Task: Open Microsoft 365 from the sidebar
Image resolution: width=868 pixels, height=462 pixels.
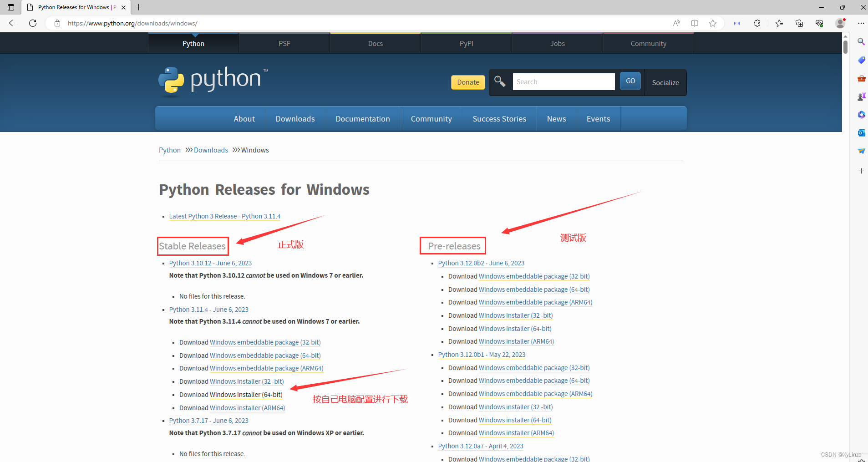Action: [x=861, y=114]
